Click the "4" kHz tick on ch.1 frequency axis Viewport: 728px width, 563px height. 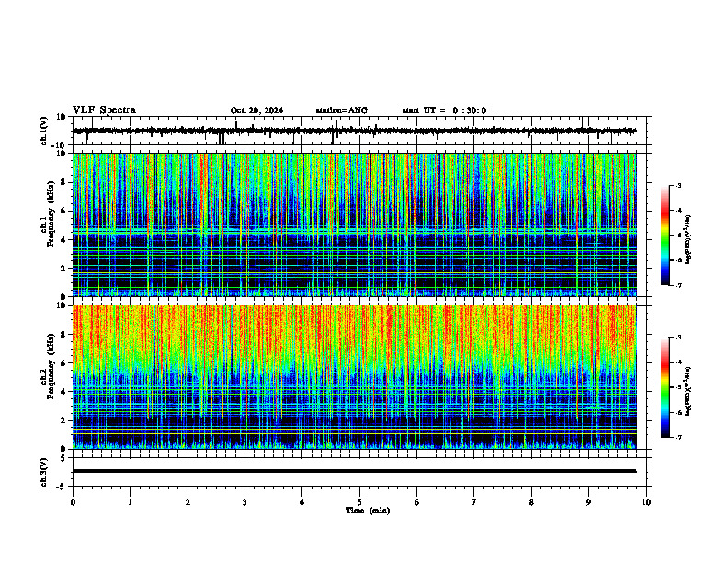click(63, 240)
